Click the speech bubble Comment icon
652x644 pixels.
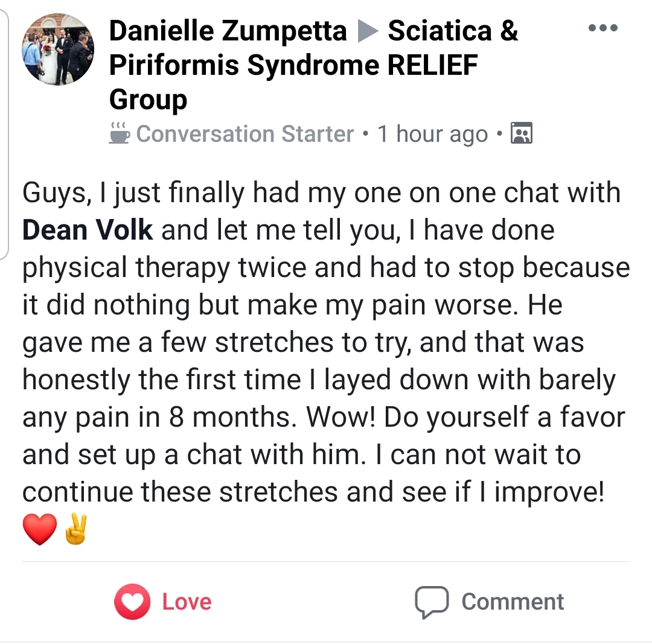coord(430,601)
